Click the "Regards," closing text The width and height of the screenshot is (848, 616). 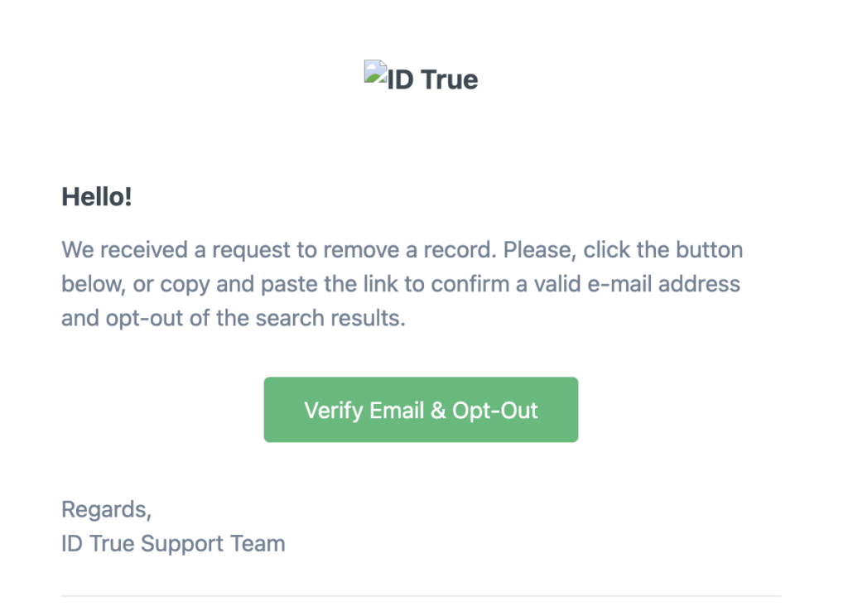tap(106, 509)
